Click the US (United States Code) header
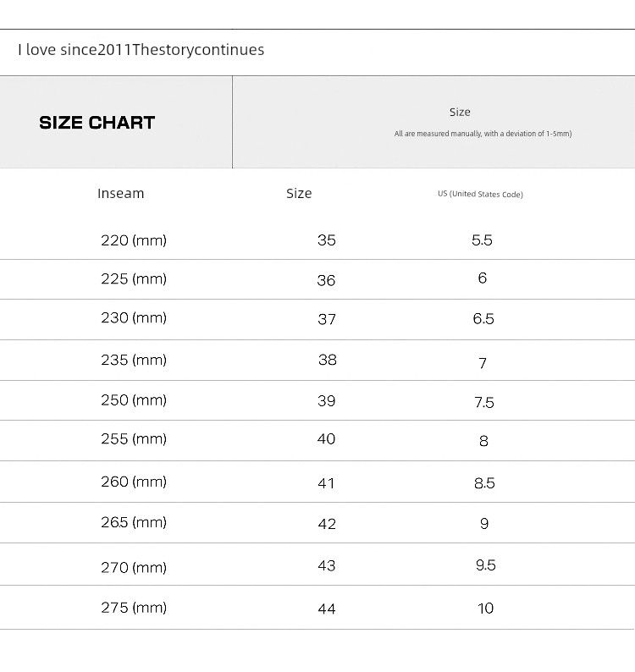The image size is (635, 672). 480,195
